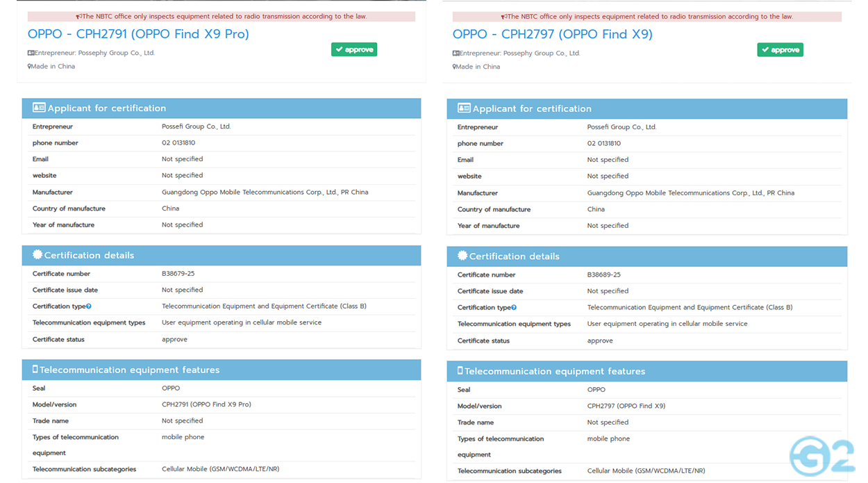Screen dimensions: 868x483
Task: Click the left NBTC notice banner
Action: (221, 16)
